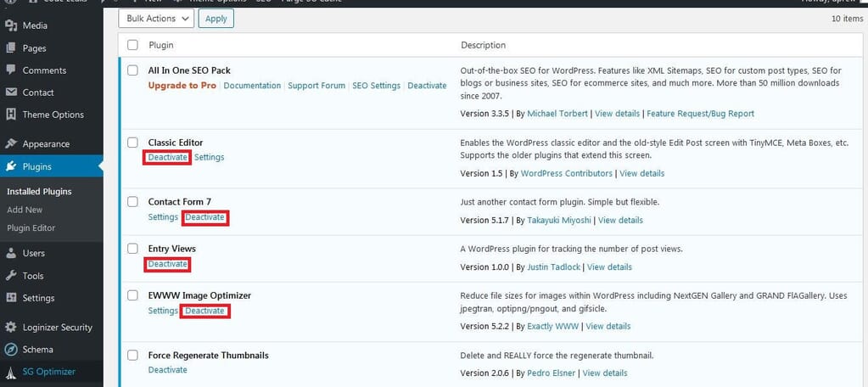
Task: Deactivate the Classic Editor plugin
Action: click(x=168, y=157)
